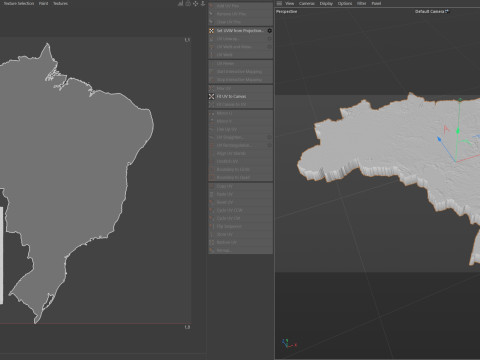Click the Paste UV command
The width and height of the screenshot is (480, 360).
pos(240,194)
